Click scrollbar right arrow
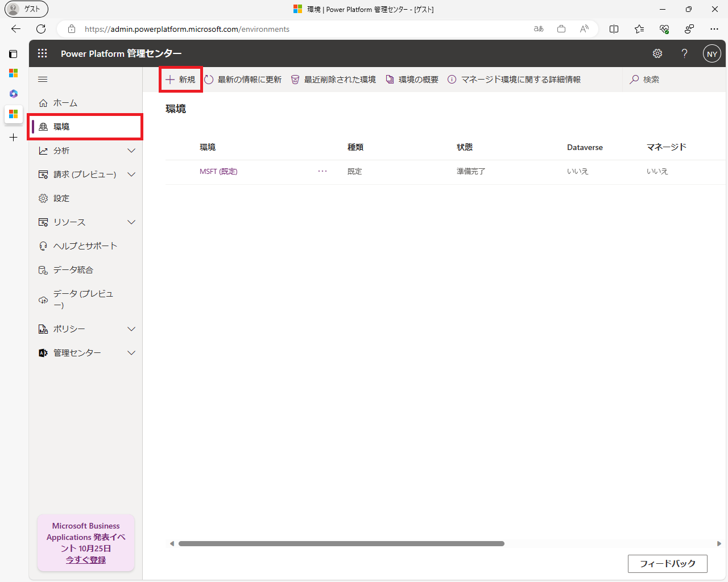The width and height of the screenshot is (728, 582). pos(719,544)
